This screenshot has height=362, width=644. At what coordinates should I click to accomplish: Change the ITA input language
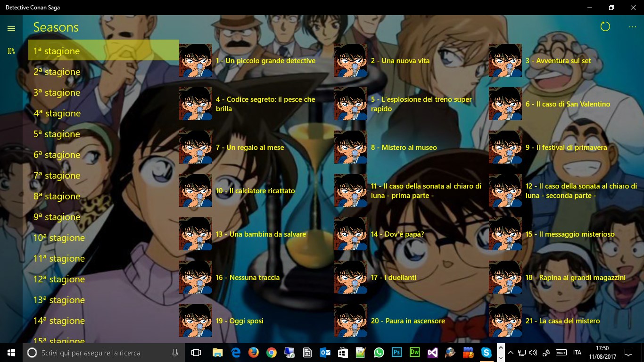coord(577,353)
